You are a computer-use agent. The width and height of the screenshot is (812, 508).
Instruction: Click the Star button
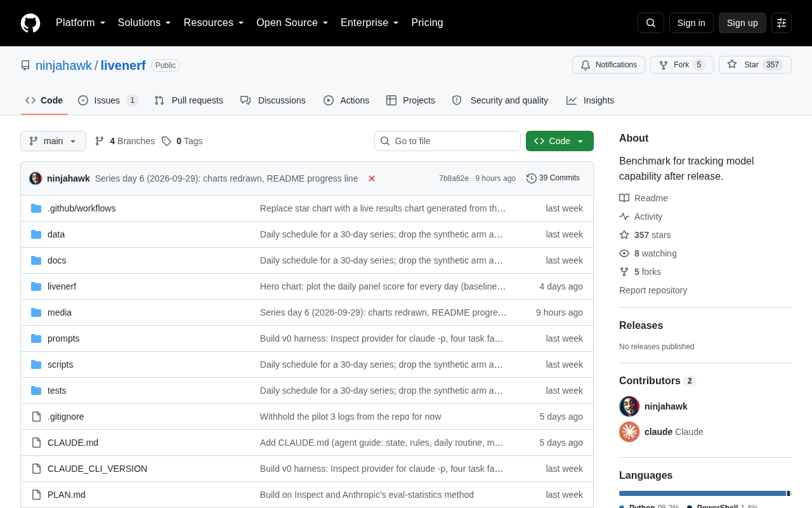(755, 65)
